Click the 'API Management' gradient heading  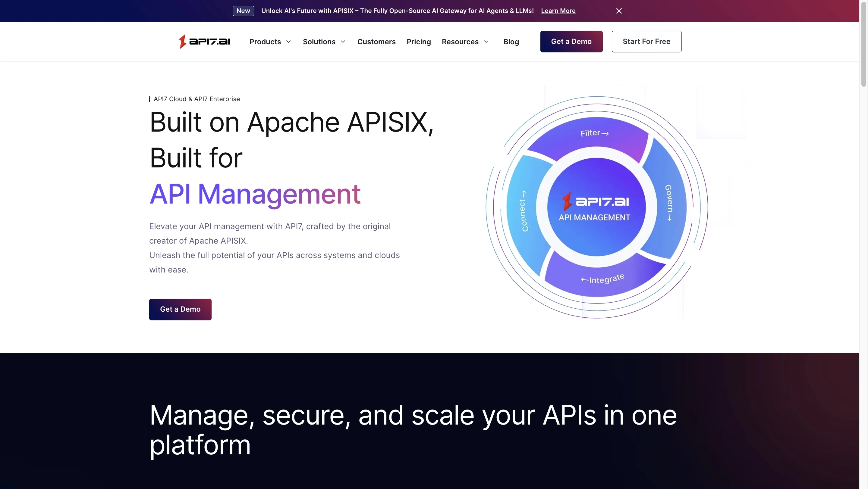(255, 194)
